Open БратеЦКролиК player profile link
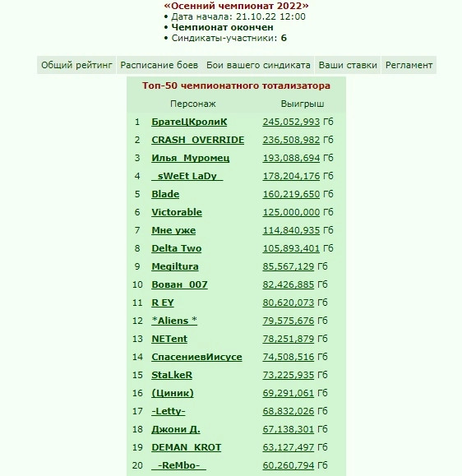 pos(189,122)
